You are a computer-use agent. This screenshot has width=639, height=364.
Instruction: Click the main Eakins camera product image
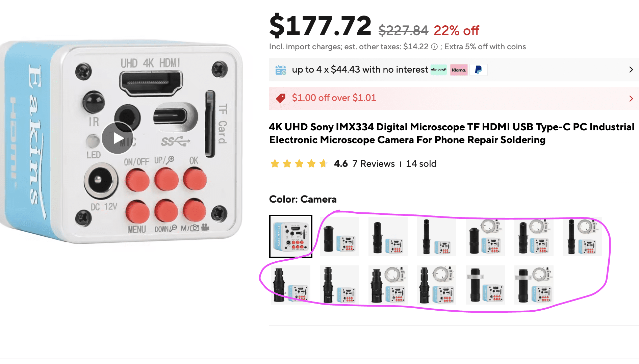click(x=122, y=142)
